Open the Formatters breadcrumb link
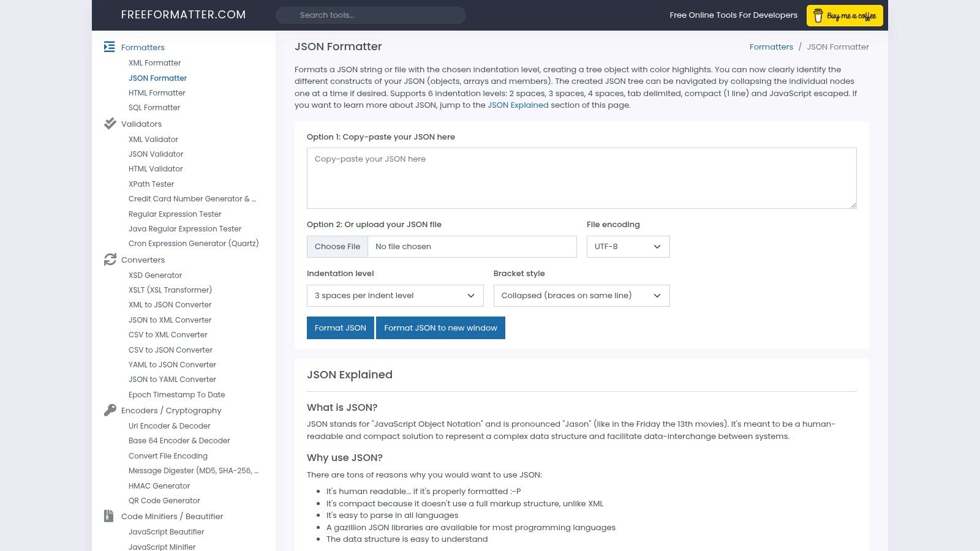The image size is (980, 551). tap(771, 47)
